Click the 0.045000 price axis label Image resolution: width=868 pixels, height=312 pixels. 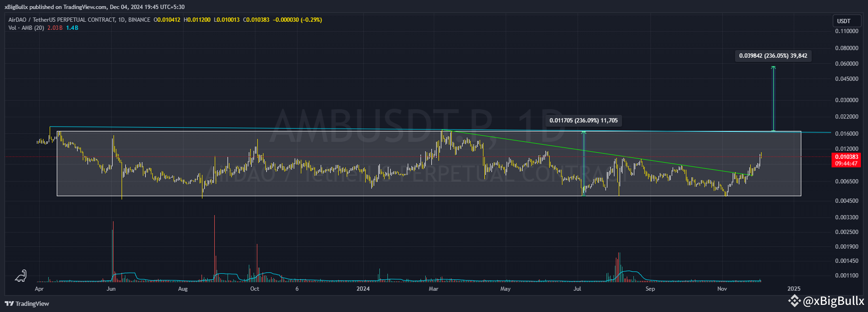point(846,79)
